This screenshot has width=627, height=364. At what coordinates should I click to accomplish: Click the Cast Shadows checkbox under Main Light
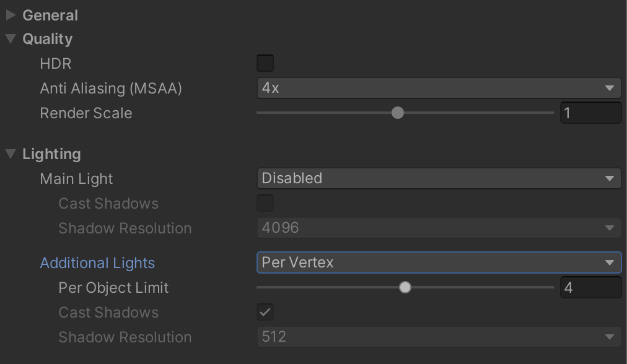pyautogui.click(x=265, y=203)
